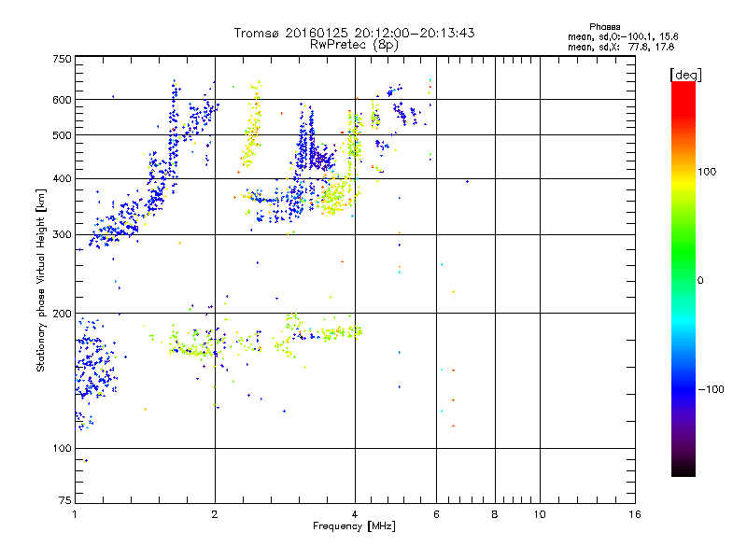This screenshot has width=747, height=560.
Task: Click the 600 height tick label
Action: pyautogui.click(x=62, y=100)
